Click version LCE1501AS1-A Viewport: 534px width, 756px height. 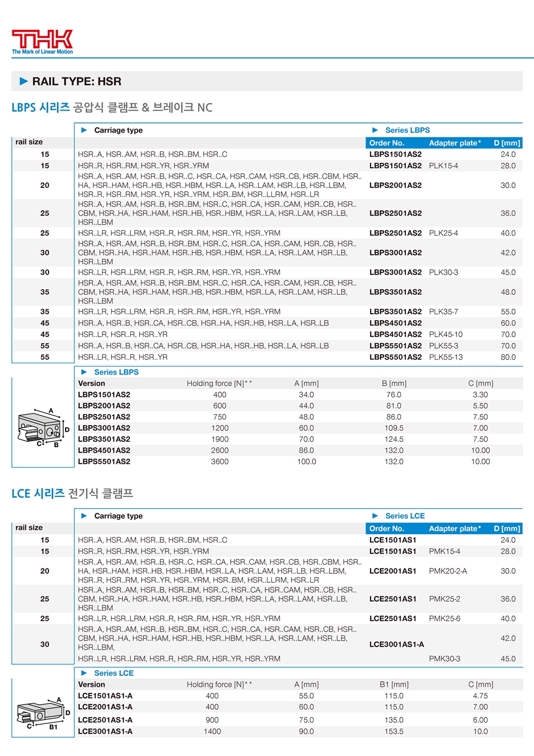pyautogui.click(x=105, y=696)
